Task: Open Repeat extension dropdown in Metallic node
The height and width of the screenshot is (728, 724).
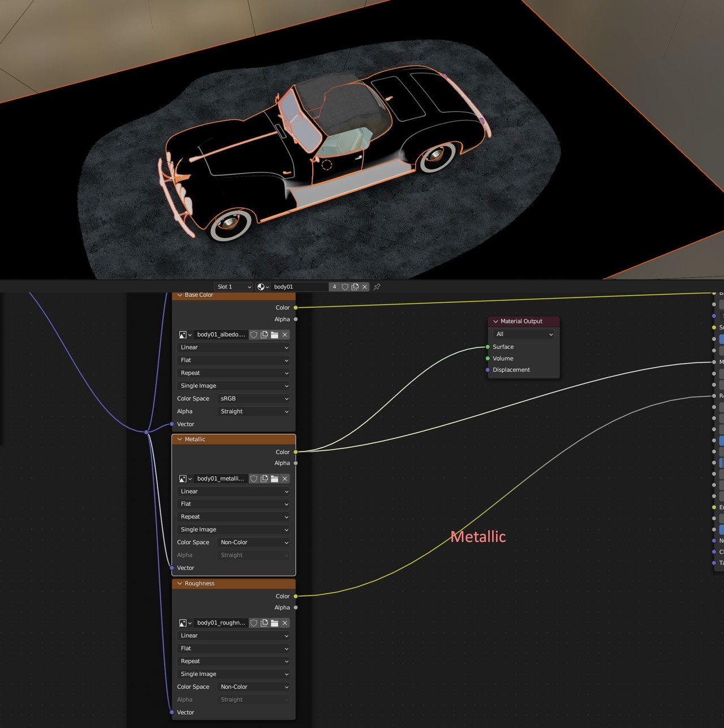Action: pos(234,517)
